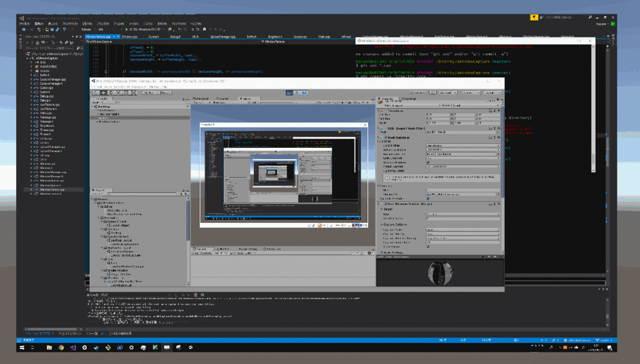
Task: Click Unity Pause button
Action: coord(297,93)
